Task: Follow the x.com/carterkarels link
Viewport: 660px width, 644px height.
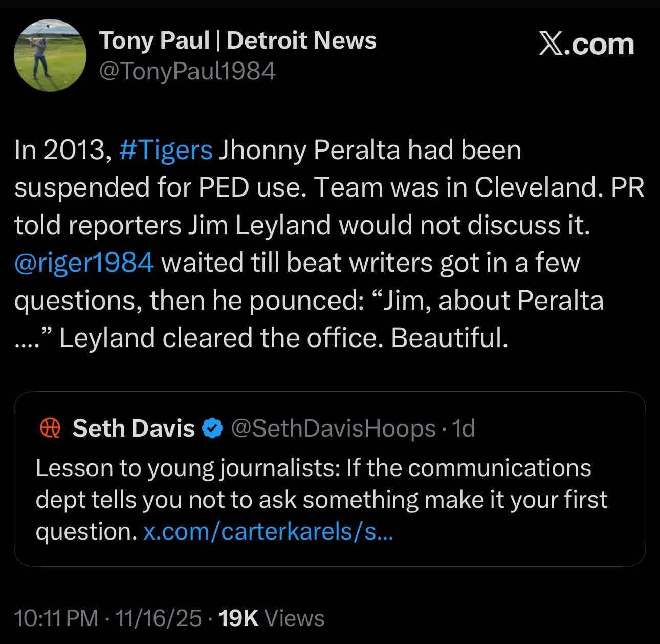Action: click(268, 531)
